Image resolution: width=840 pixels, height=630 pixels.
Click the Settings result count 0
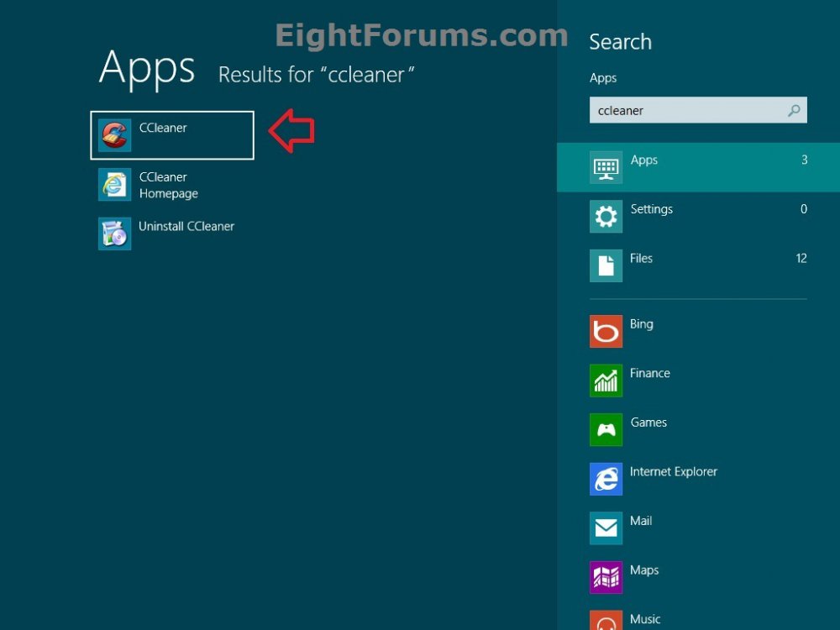click(x=804, y=209)
